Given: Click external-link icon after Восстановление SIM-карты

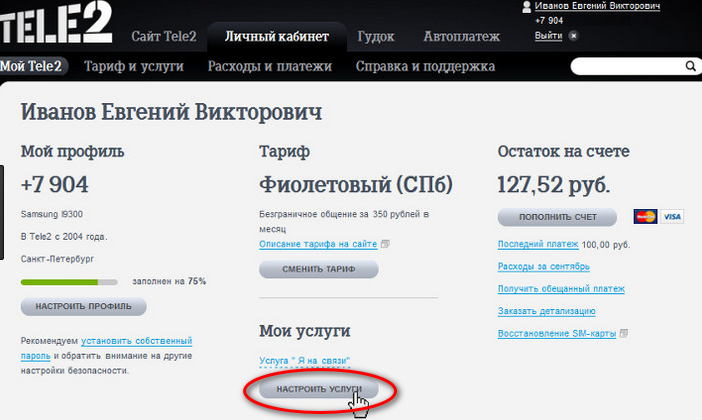Looking at the screenshot, I should click(x=623, y=333).
